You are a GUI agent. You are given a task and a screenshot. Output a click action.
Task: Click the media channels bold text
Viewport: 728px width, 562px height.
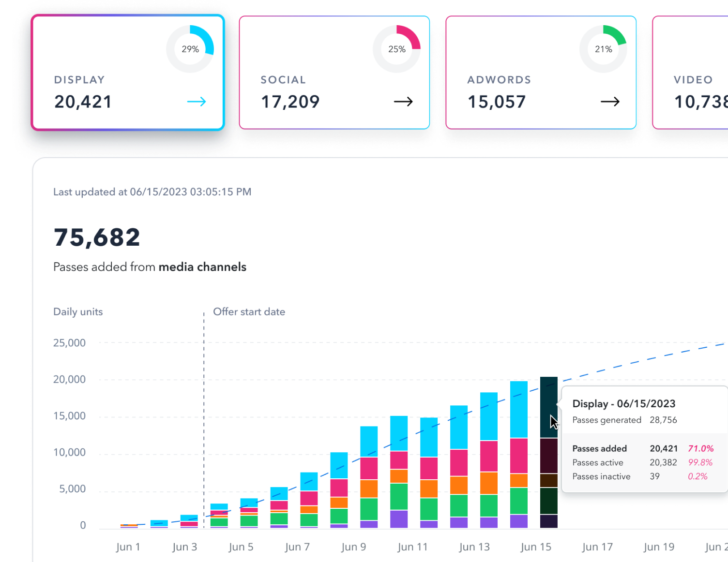[202, 267]
